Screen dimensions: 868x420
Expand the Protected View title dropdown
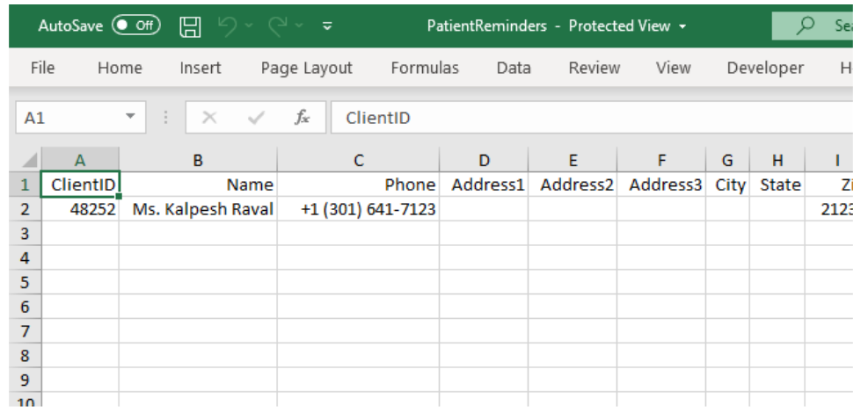point(682,26)
